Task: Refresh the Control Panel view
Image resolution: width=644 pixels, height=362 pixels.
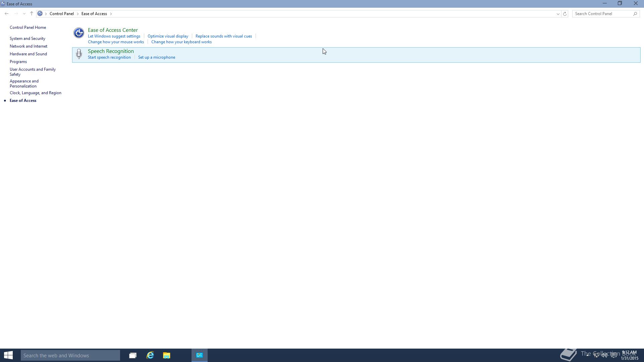Action: 565,14
